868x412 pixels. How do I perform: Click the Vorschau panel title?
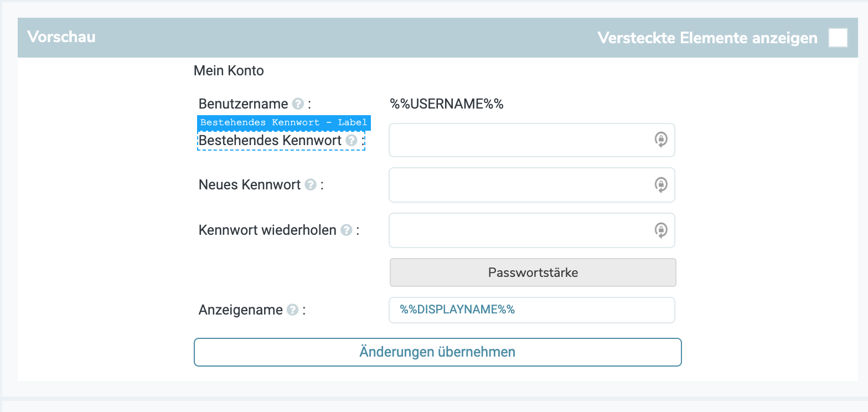(x=61, y=37)
